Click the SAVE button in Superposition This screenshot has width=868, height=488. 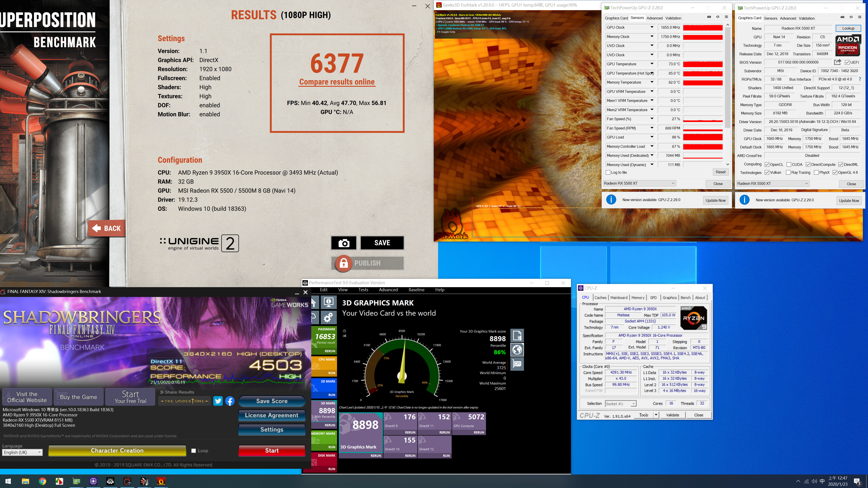[x=382, y=243]
